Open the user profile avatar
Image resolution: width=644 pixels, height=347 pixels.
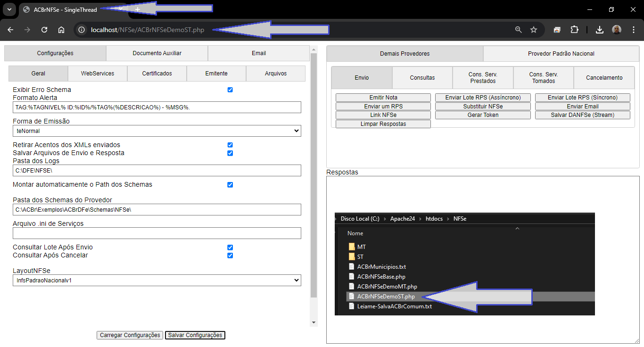tap(617, 30)
